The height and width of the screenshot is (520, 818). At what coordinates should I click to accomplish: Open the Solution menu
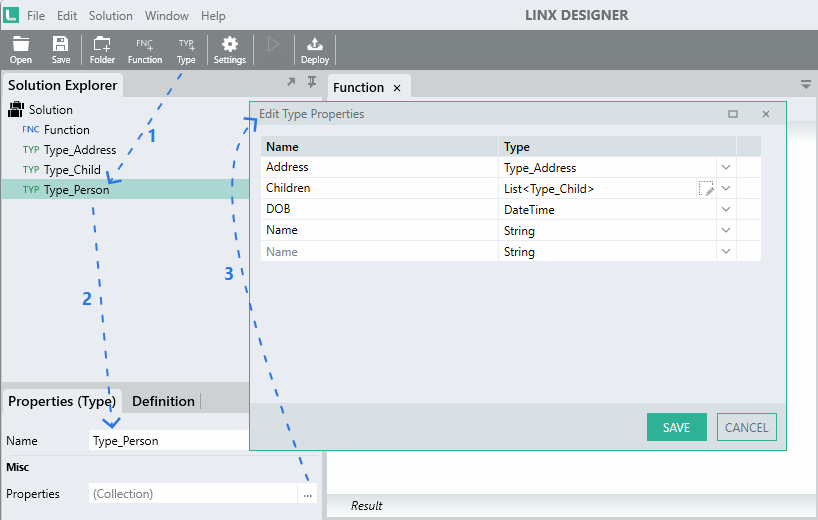111,16
